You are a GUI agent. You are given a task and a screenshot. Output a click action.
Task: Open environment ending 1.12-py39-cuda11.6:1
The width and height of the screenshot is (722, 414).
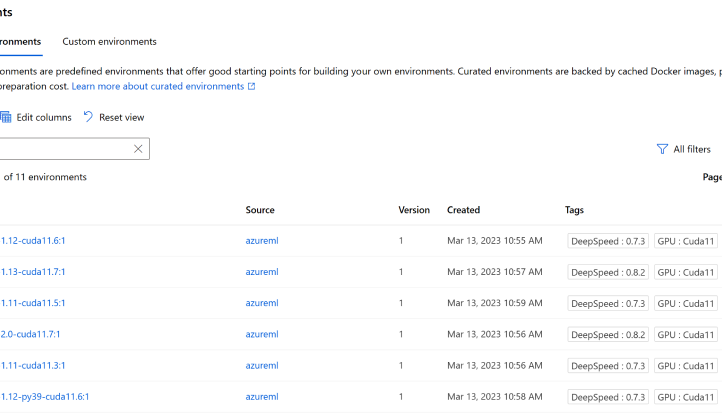point(45,397)
